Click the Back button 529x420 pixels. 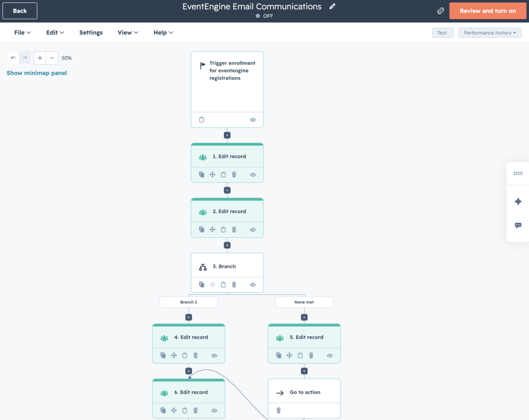tap(20, 11)
